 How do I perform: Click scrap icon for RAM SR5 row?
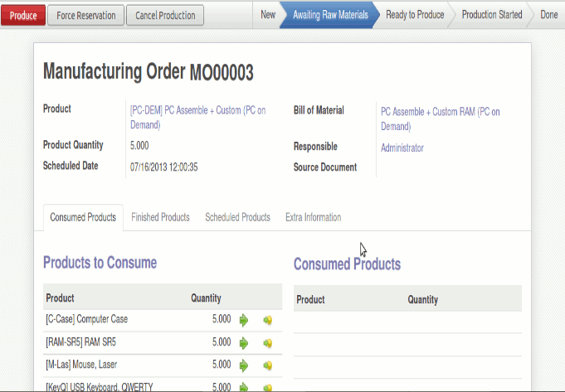tap(267, 342)
